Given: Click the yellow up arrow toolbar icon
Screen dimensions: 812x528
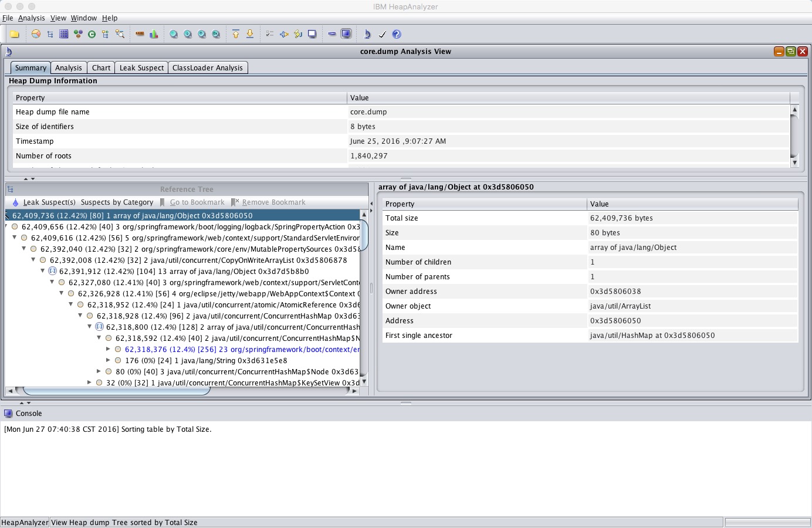Looking at the screenshot, I should click(x=236, y=34).
